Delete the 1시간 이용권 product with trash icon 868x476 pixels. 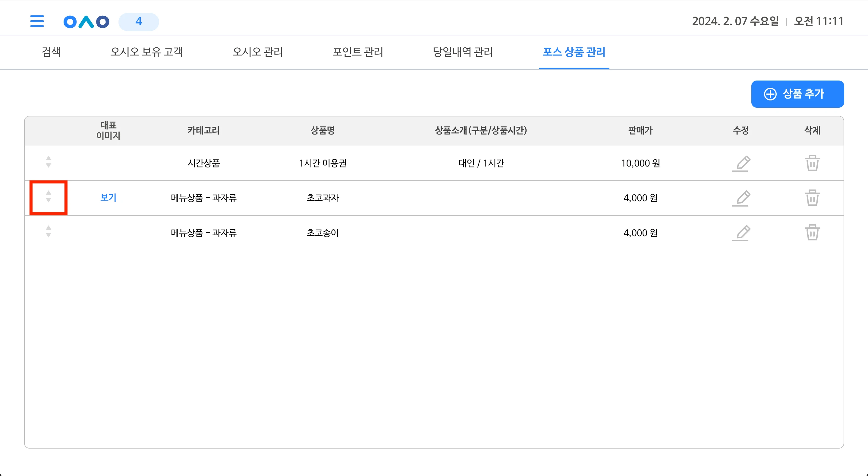(813, 163)
